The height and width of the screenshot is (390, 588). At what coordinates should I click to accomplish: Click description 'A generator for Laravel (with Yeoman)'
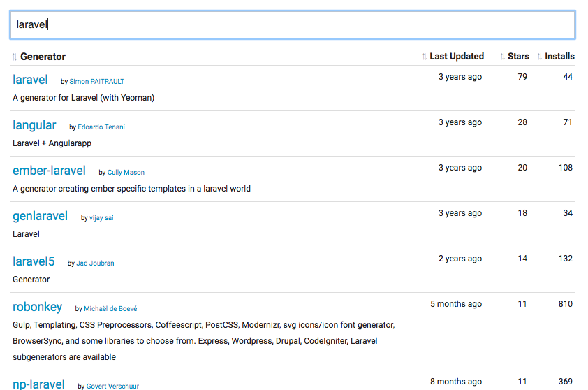coord(83,98)
